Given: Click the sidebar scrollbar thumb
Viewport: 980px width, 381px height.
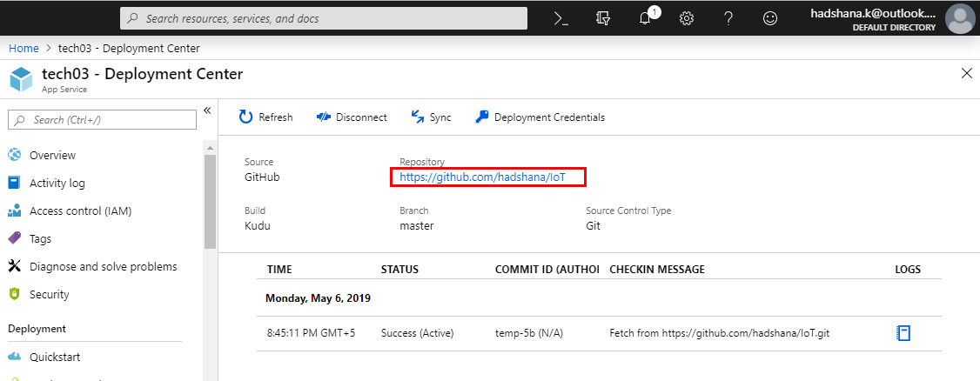Looking at the screenshot, I should pos(210,202).
